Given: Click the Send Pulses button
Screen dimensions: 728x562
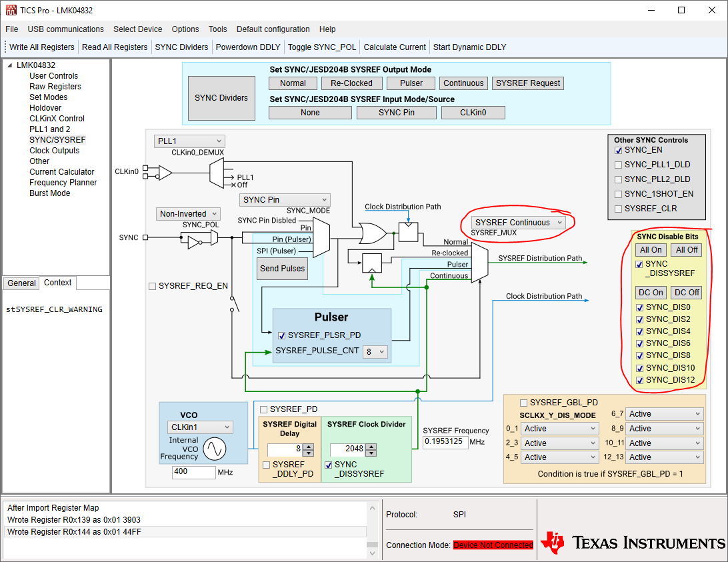Looking at the screenshot, I should [x=282, y=269].
